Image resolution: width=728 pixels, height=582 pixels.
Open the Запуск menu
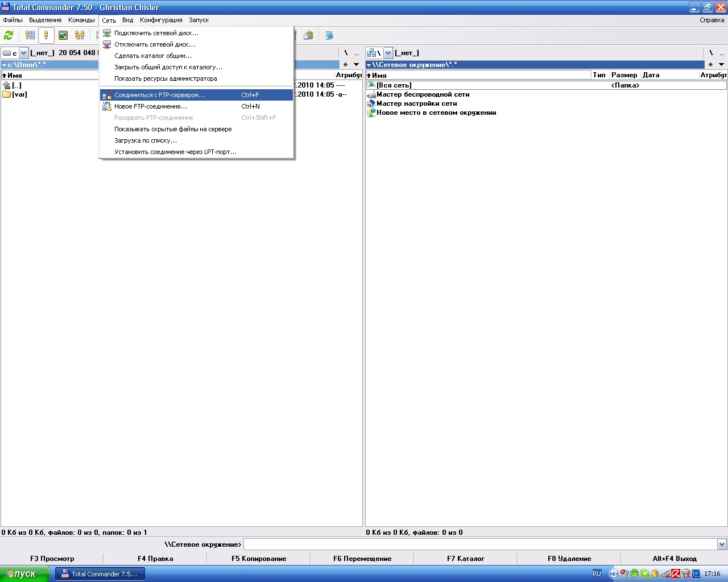pyautogui.click(x=199, y=20)
